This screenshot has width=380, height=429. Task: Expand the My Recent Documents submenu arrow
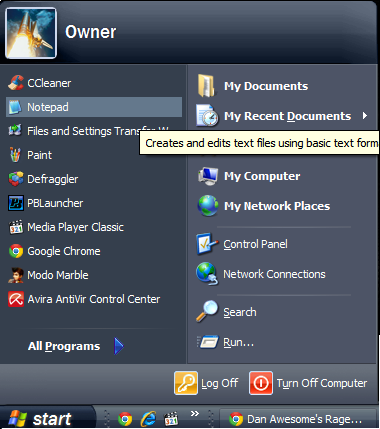365,116
